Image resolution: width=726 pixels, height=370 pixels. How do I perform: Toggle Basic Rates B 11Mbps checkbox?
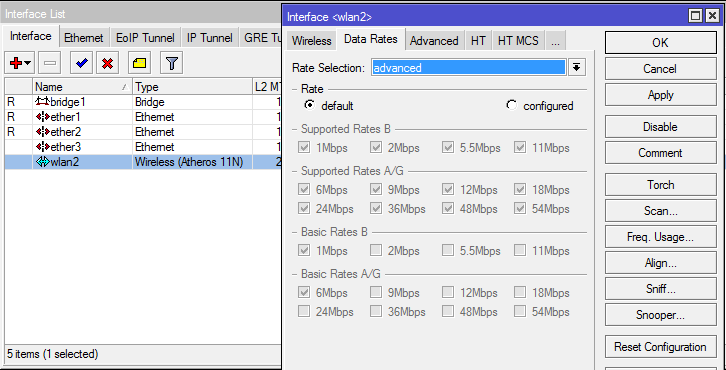pyautogui.click(x=519, y=251)
